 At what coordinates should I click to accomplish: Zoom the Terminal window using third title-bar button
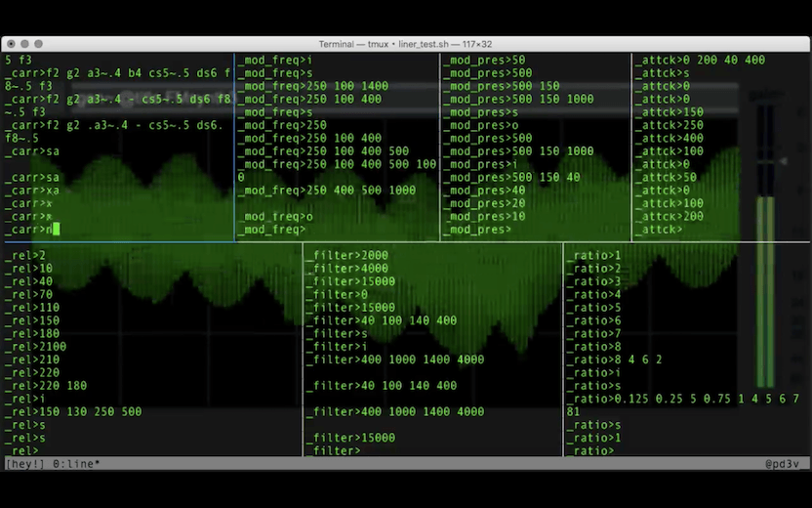38,44
